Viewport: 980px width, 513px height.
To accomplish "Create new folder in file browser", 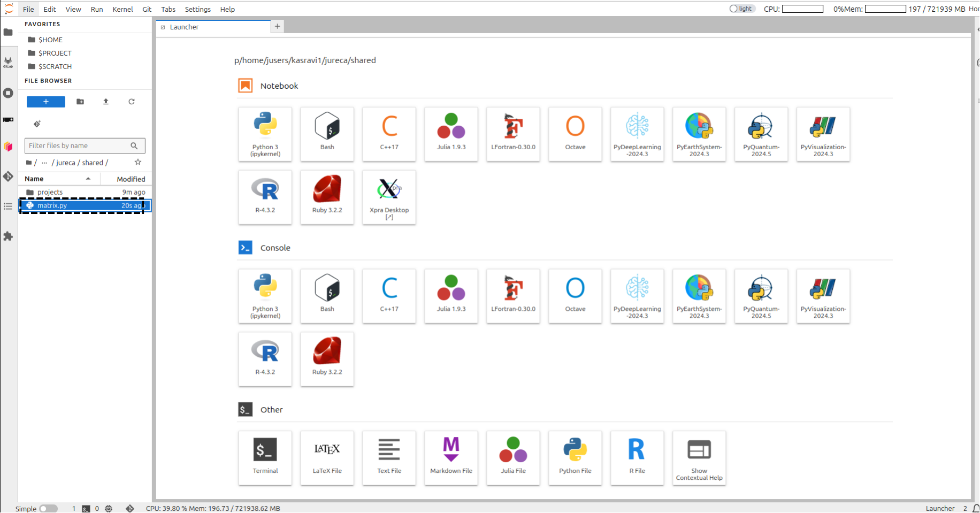I will [x=80, y=102].
